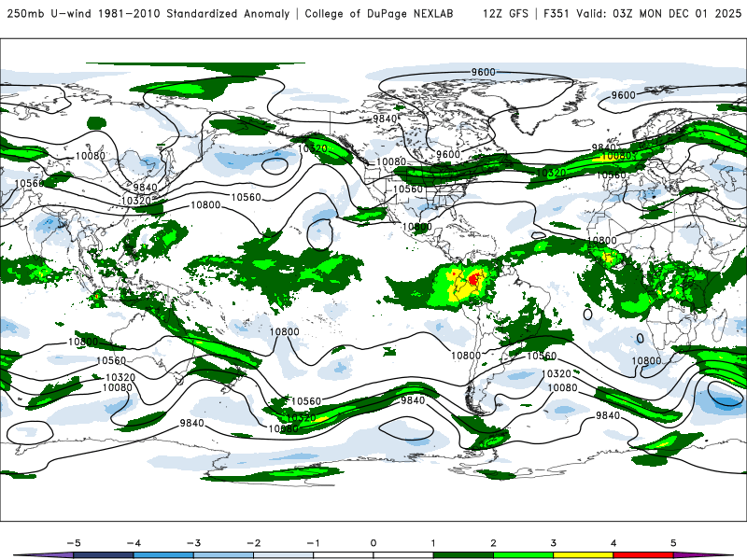Click the red 4 to 5 colorbar segment

643,555
